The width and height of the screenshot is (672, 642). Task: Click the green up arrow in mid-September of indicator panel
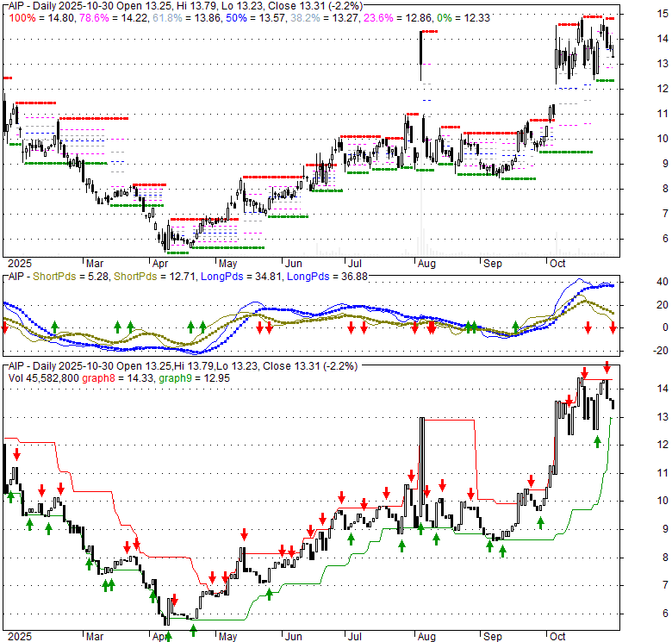(516, 327)
